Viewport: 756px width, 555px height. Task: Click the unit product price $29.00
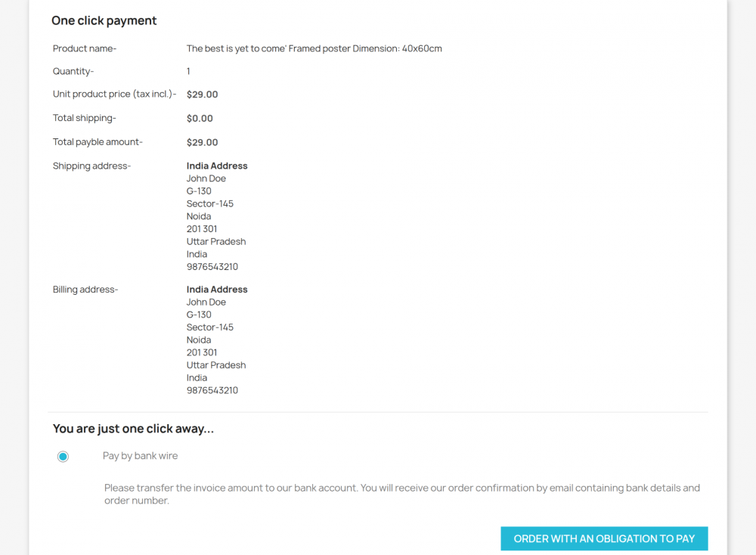click(x=202, y=95)
